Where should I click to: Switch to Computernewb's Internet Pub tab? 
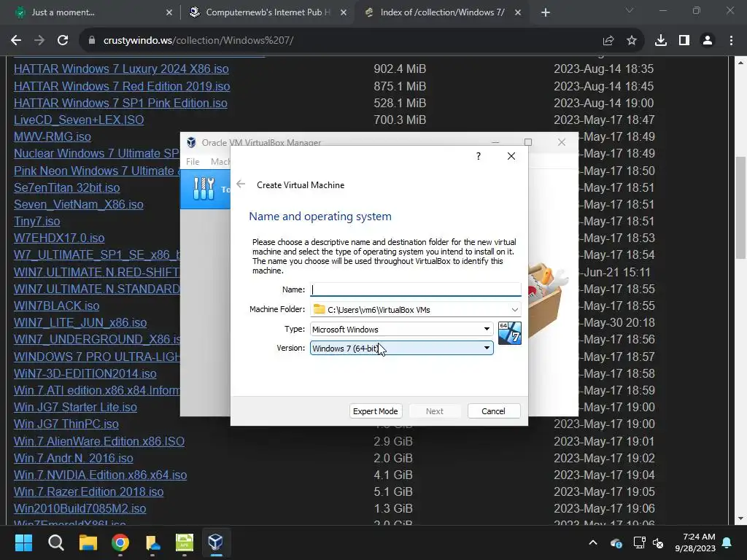(268, 12)
